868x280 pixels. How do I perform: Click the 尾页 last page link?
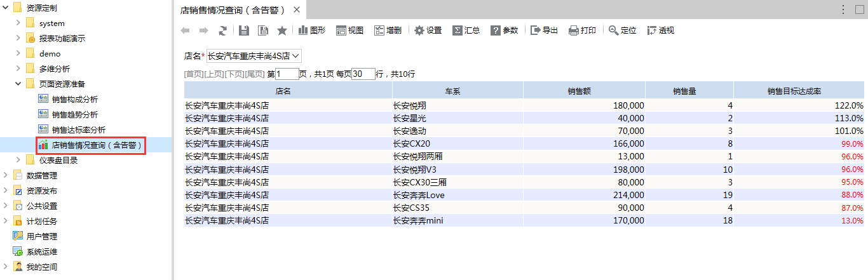(254, 74)
